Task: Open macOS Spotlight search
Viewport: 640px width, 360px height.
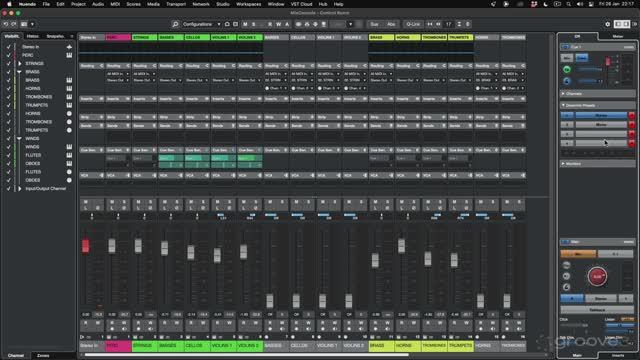Action: [569, 4]
